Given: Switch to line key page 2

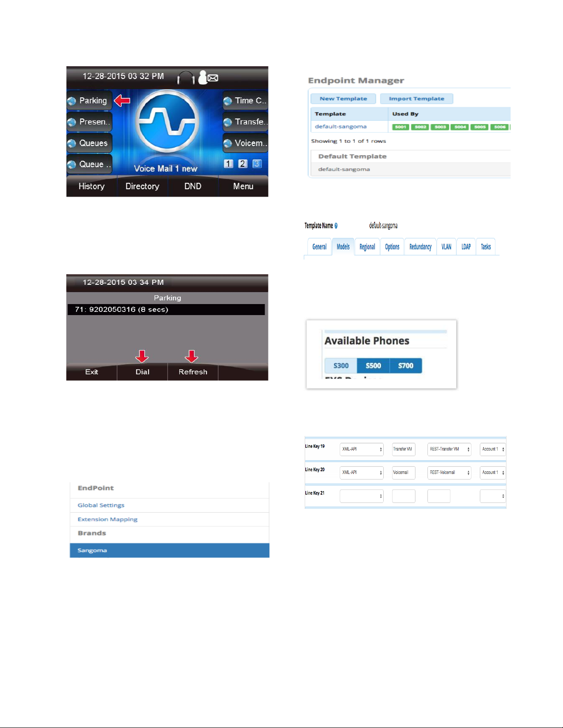Looking at the screenshot, I should pos(243,164).
